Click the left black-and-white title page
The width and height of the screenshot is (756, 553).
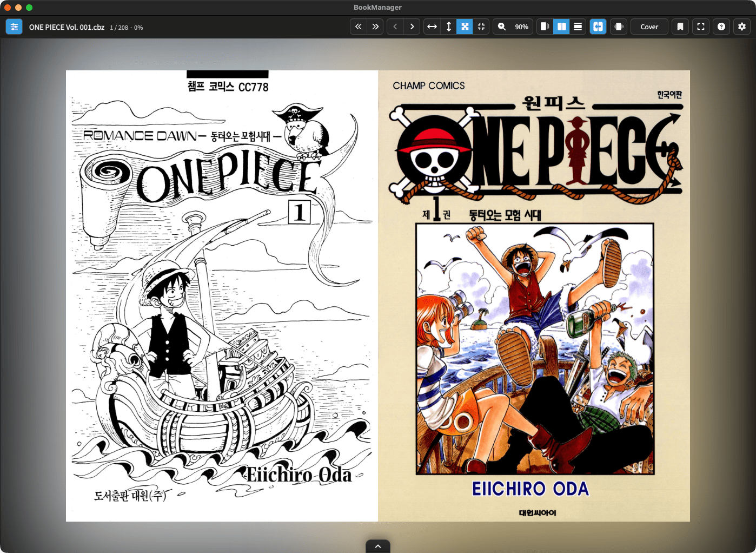click(x=222, y=296)
